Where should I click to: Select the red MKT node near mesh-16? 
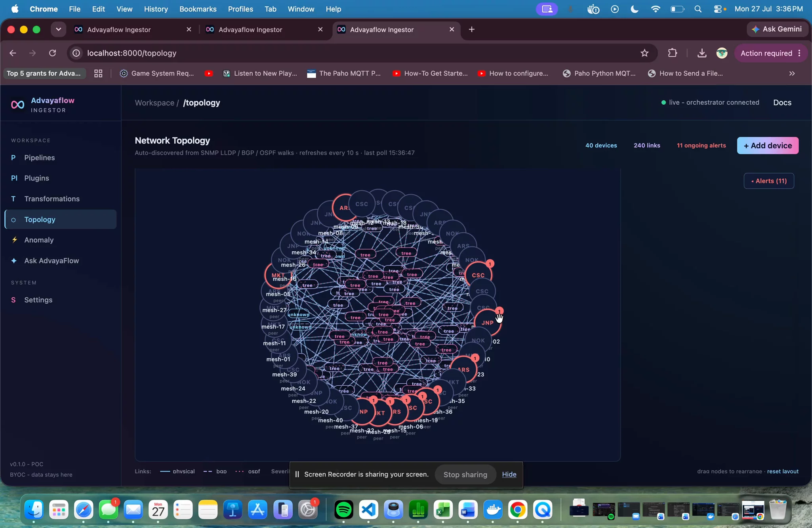tap(278, 275)
